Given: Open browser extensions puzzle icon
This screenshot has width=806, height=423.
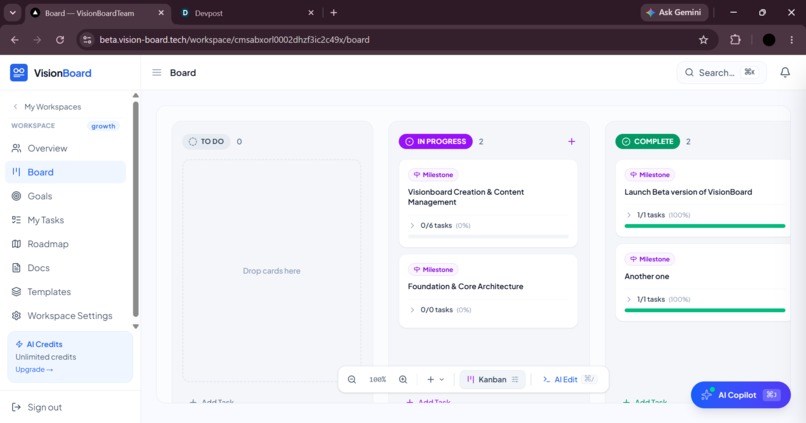Looking at the screenshot, I should click(x=736, y=40).
